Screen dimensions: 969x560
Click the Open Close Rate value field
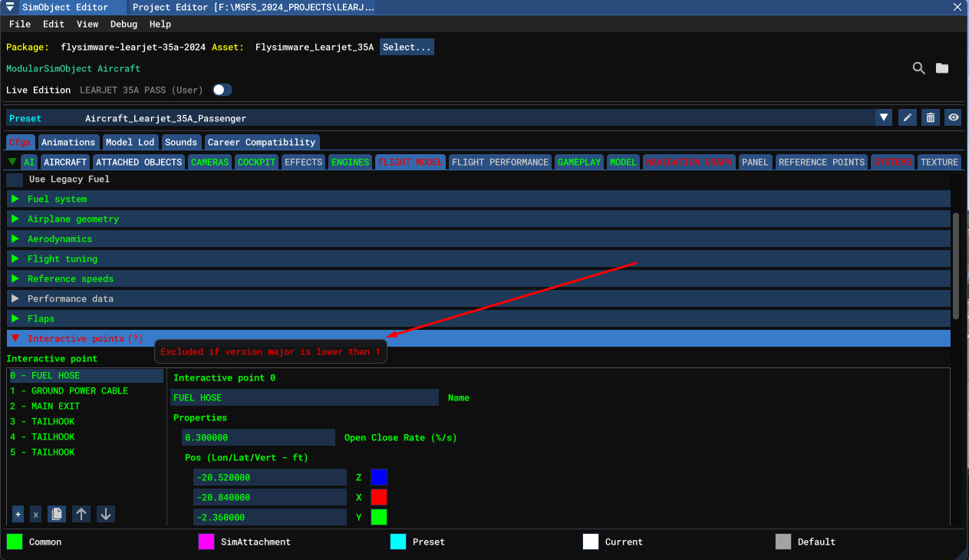click(259, 437)
